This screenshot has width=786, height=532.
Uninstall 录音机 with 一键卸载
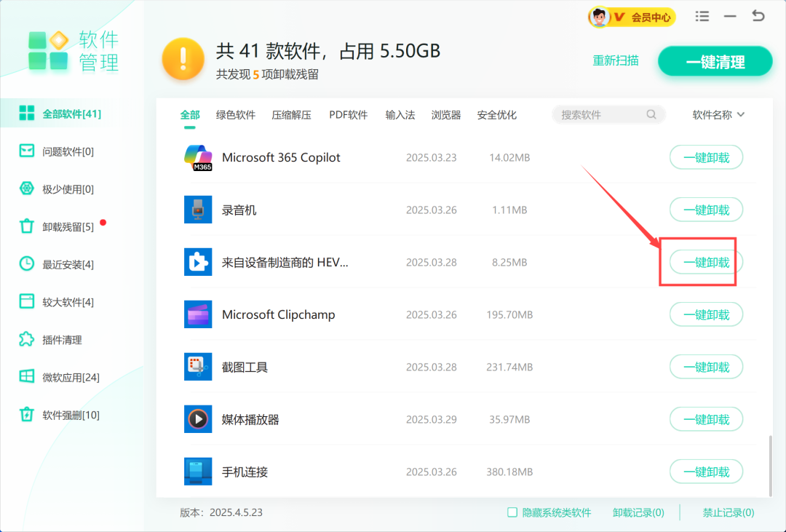click(x=706, y=210)
